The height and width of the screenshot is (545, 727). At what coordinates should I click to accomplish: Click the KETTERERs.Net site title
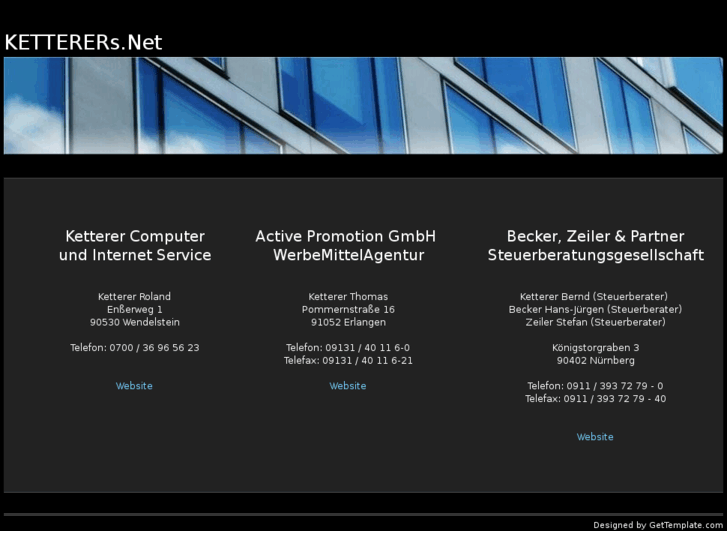[x=83, y=42]
